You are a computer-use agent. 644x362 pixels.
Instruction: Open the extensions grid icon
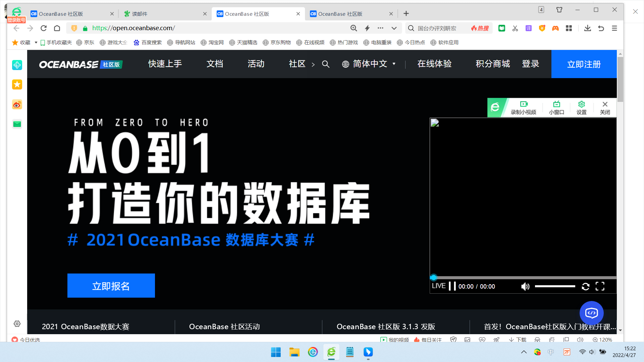coord(569,28)
